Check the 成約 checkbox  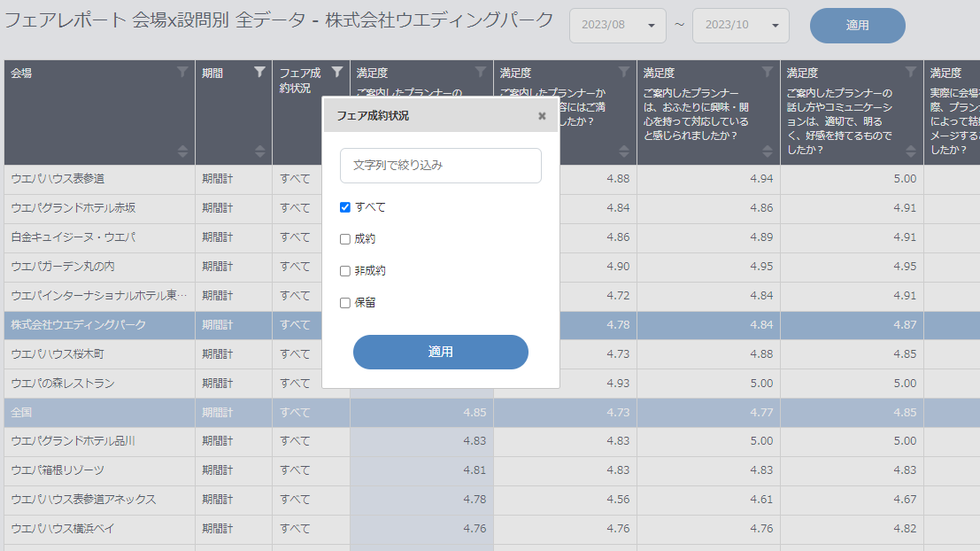tap(345, 239)
